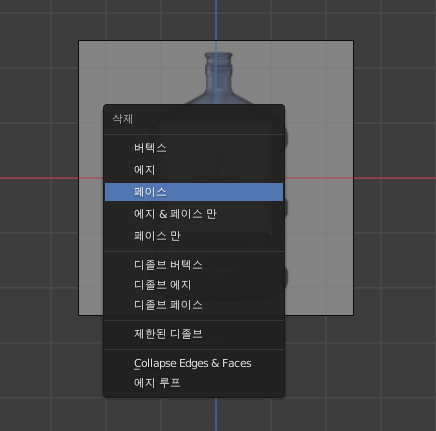This screenshot has width=436, height=431.
Task: Choose 제한된 디졸브
Action: click(194, 334)
